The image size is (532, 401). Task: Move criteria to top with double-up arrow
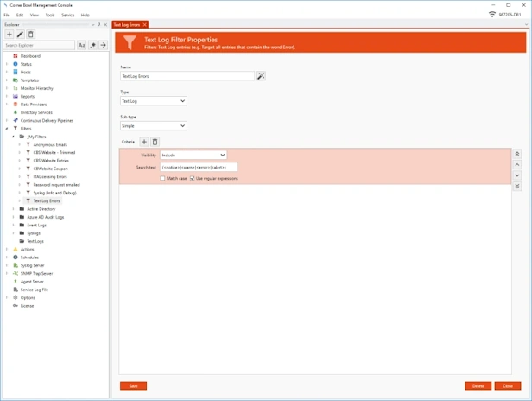(517, 154)
